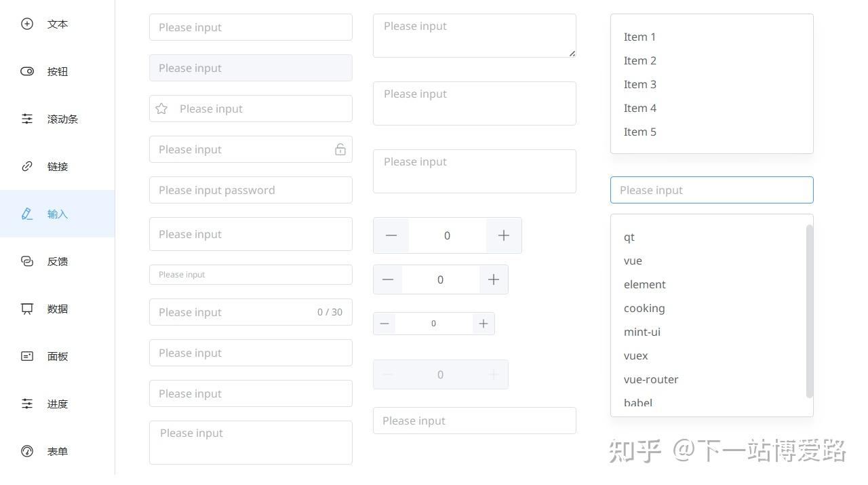This screenshot has height=485, width=868.
Task: Click the 反馈 sidebar icon
Action: pos(27,261)
